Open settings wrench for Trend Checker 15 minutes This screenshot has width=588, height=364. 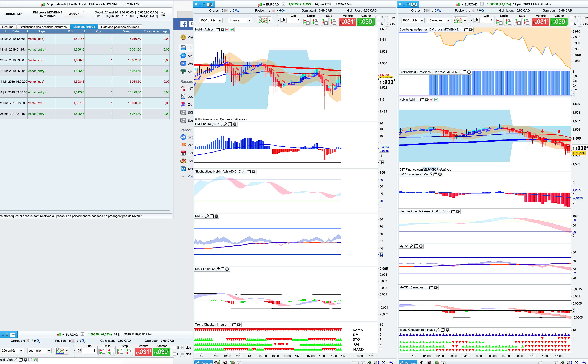tap(438, 330)
